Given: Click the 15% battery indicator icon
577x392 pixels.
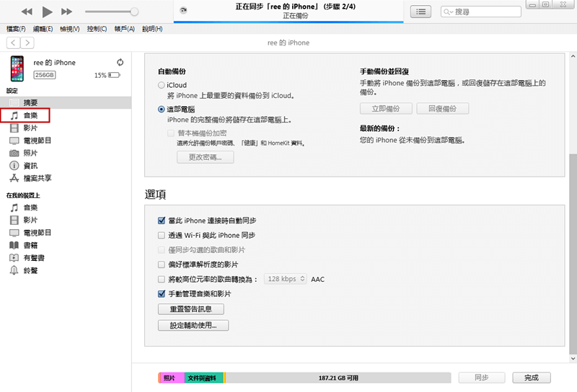Looking at the screenshot, I should (x=114, y=75).
